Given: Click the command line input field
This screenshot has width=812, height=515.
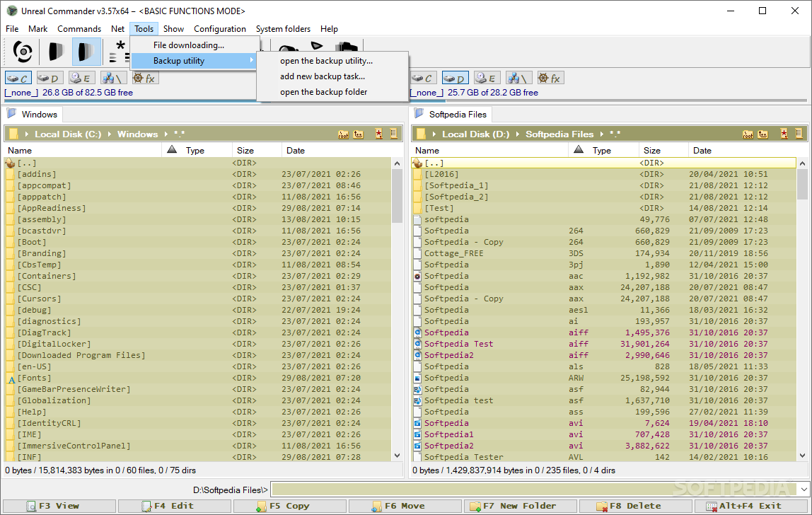Looking at the screenshot, I should pos(535,489).
